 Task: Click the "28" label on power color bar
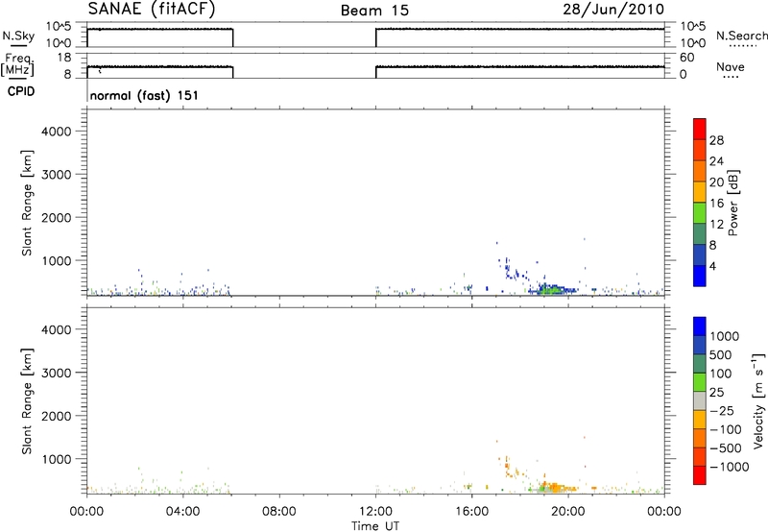tap(716, 140)
